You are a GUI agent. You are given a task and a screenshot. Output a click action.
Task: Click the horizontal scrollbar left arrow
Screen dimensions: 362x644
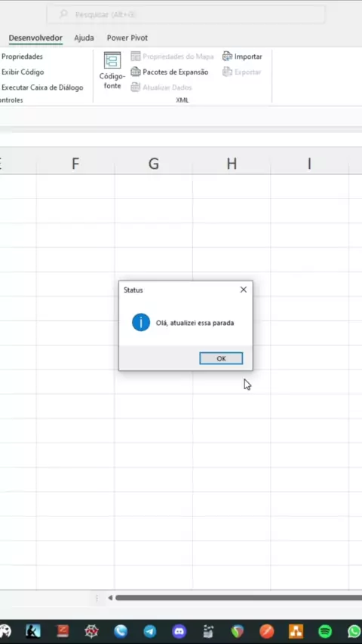(x=110, y=597)
